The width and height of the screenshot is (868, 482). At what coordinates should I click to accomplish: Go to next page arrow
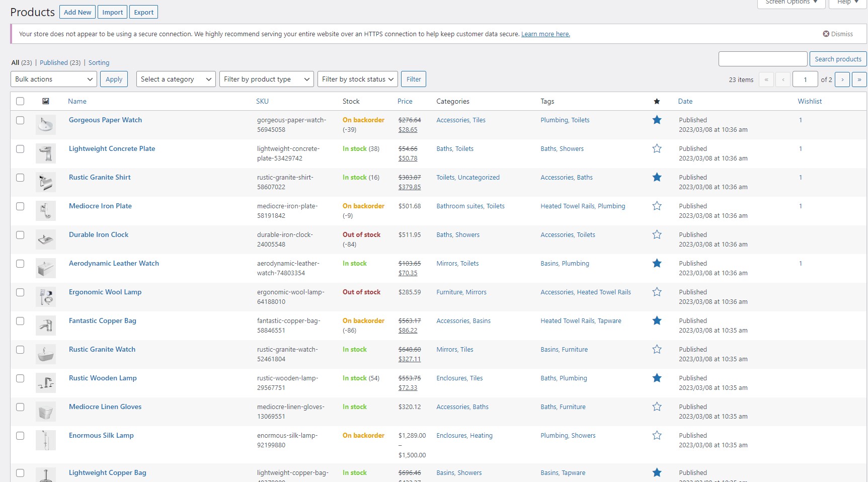click(x=842, y=79)
